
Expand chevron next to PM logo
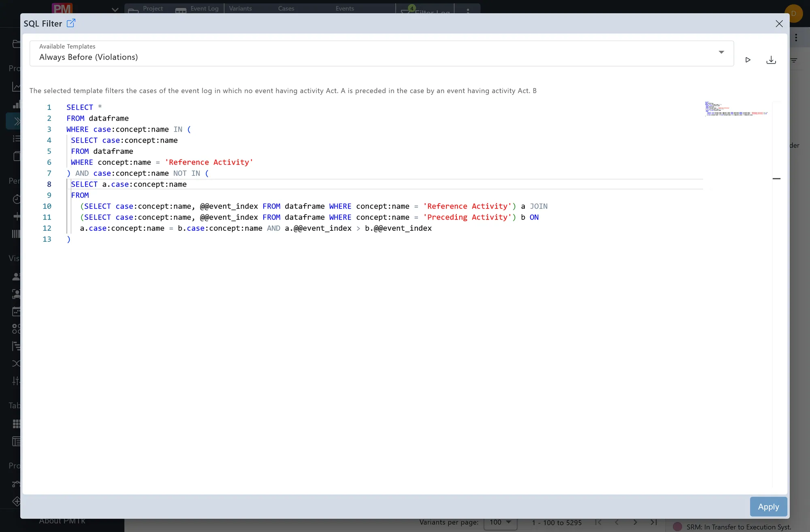pyautogui.click(x=115, y=10)
